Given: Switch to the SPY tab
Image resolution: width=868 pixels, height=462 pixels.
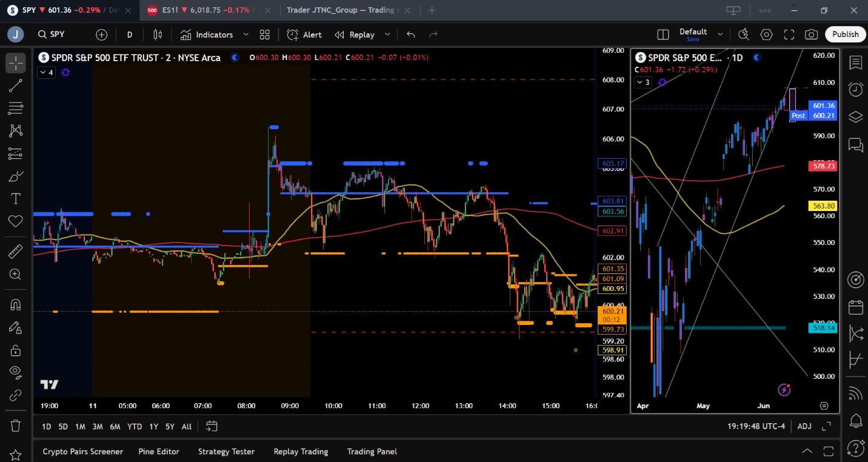Looking at the screenshot, I should pos(69,10).
